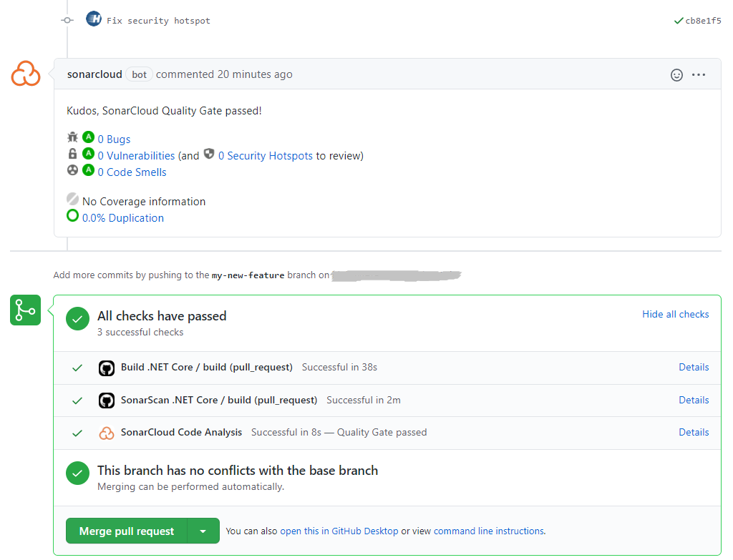The height and width of the screenshot is (560, 733).
Task: Click the grey no-coverage icon
Action: [x=72, y=199]
